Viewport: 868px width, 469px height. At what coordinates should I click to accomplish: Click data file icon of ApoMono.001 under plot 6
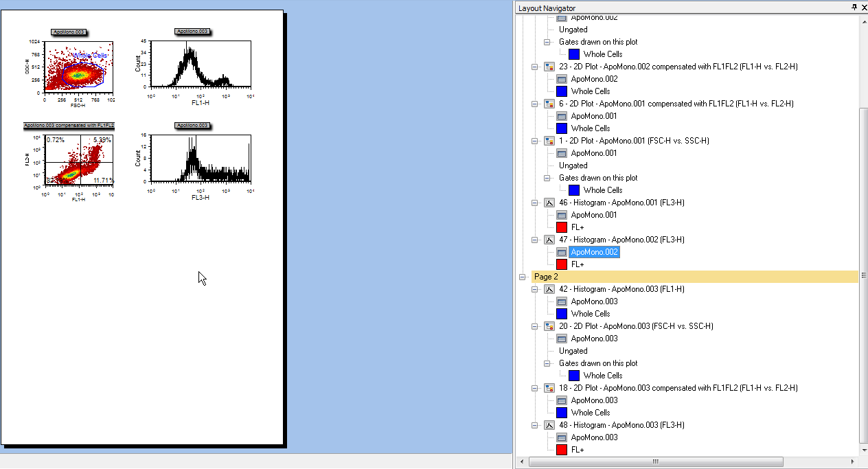[x=561, y=116]
